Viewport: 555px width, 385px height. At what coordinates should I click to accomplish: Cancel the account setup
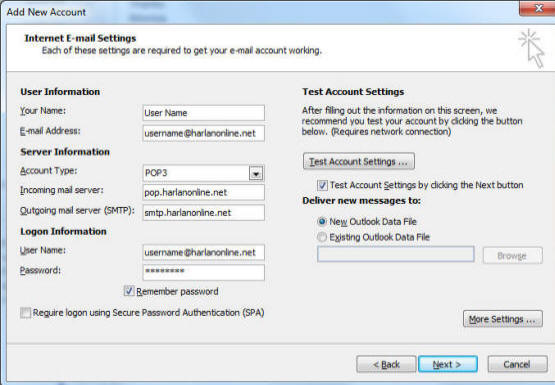517,364
